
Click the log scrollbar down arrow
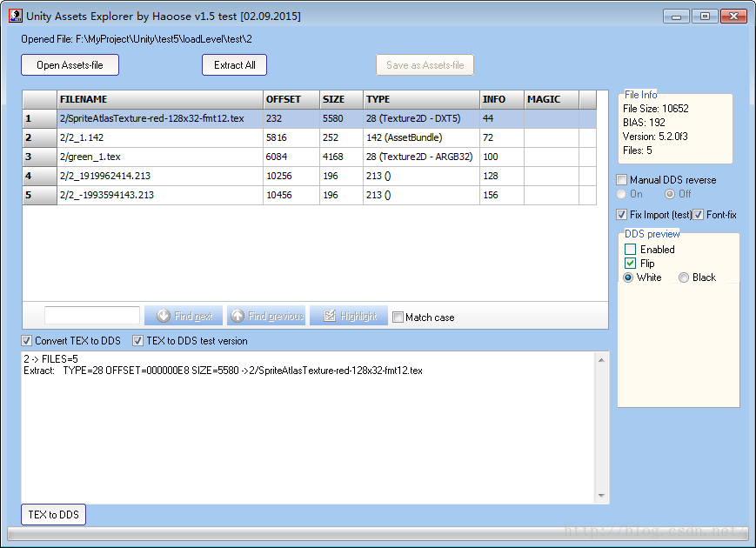click(601, 496)
